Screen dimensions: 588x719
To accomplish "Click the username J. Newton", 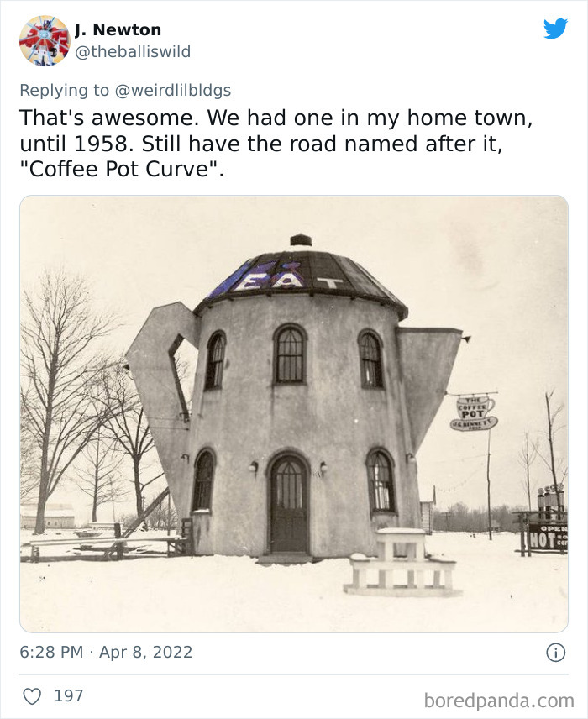I will point(120,29).
